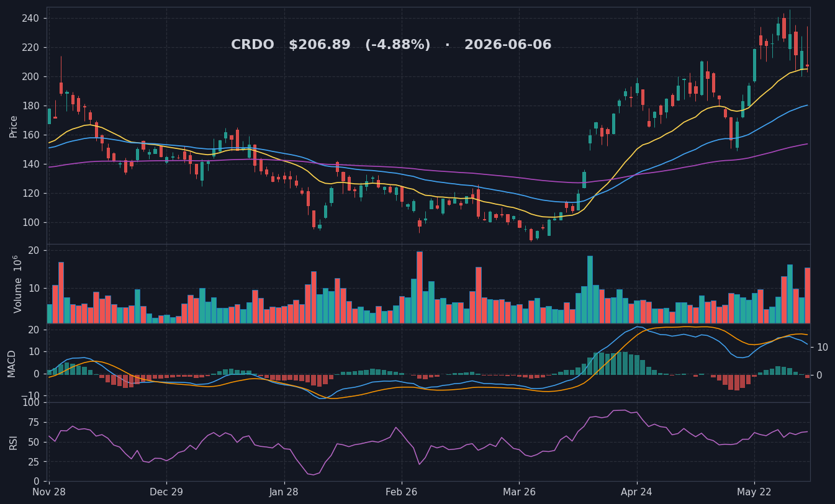
Task: Click the Dec 29 date tick label
Action: tap(166, 492)
